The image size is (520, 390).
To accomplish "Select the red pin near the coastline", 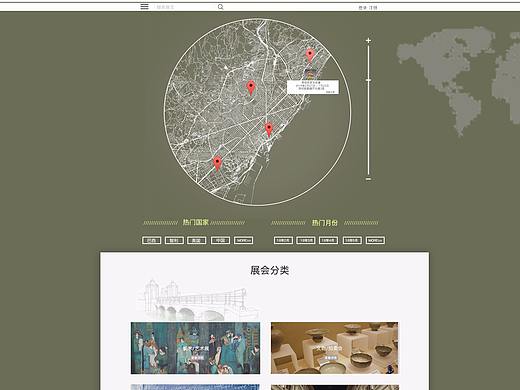I will click(269, 130).
